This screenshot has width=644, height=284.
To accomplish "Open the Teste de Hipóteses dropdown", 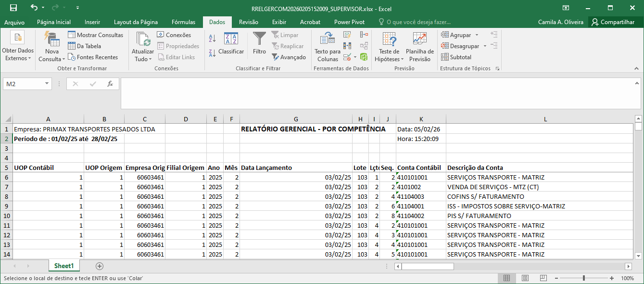I will pos(389,47).
